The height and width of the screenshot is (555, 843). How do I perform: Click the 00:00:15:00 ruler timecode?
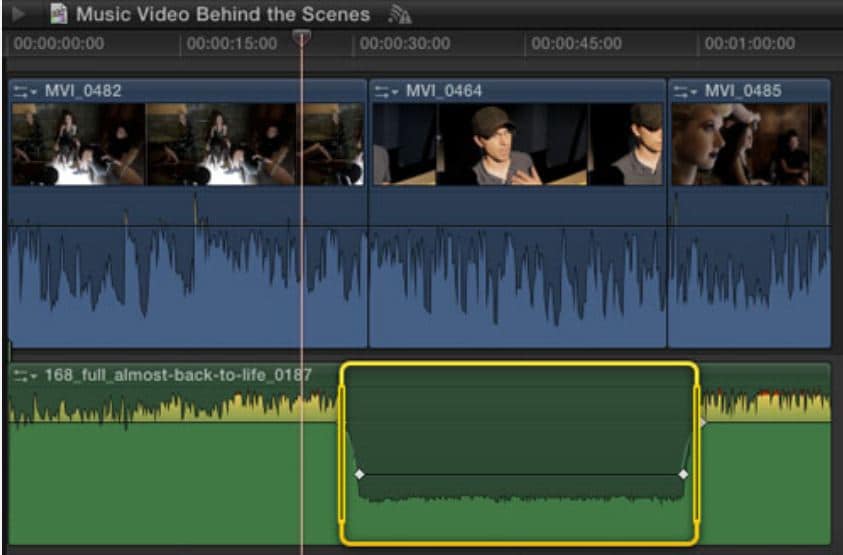pyautogui.click(x=232, y=44)
